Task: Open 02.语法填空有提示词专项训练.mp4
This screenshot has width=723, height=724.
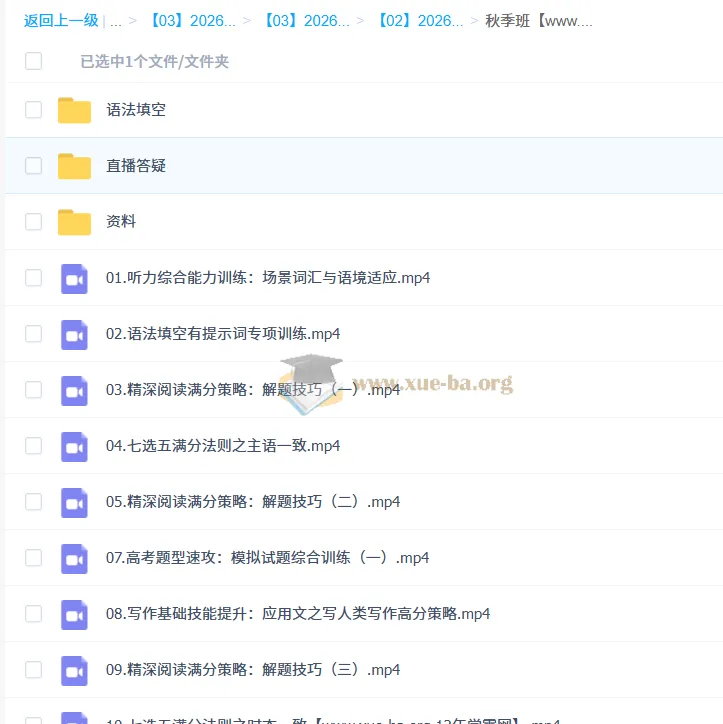Action: point(223,334)
